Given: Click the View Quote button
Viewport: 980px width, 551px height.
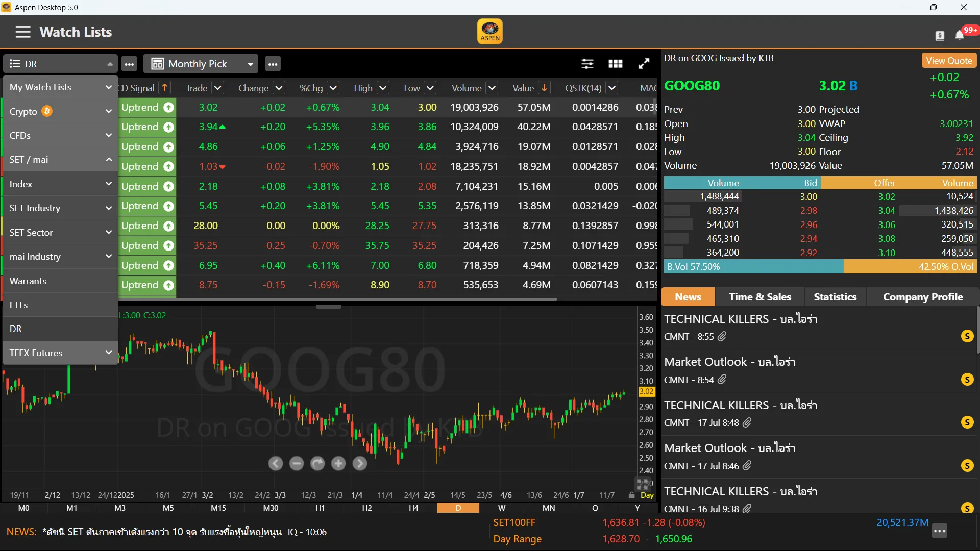Looking at the screenshot, I should [949, 60].
